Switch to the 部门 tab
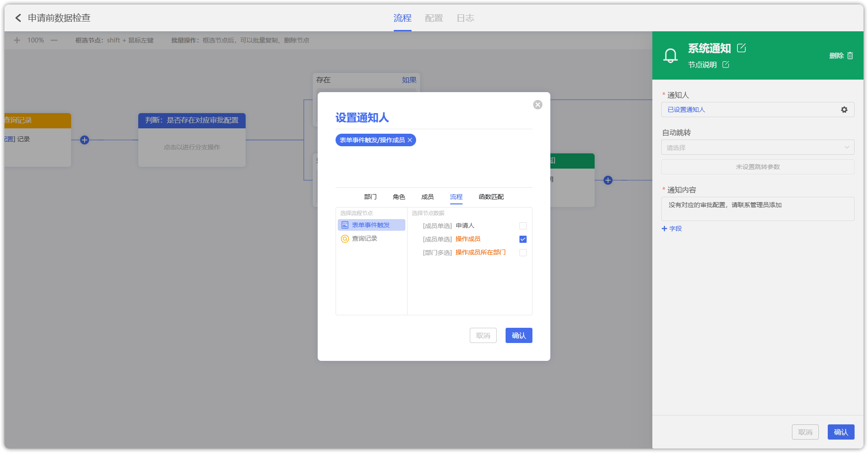Viewport: 868px width, 453px height. coord(370,197)
